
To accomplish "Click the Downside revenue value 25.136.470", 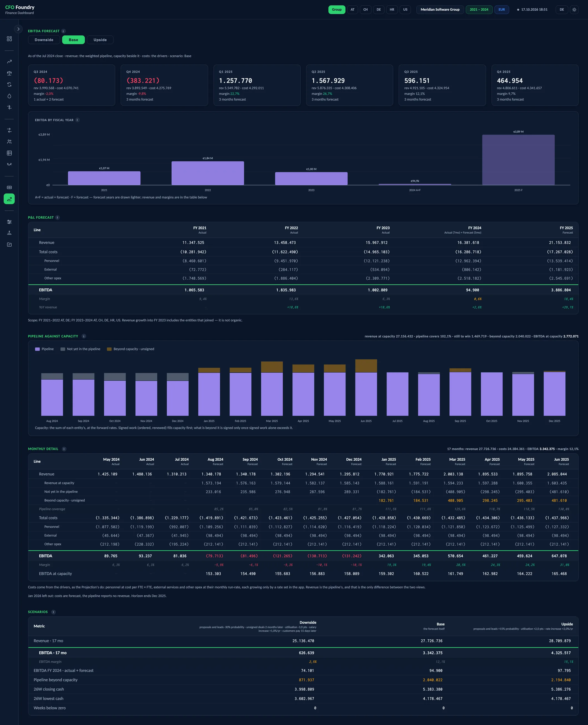I will click(x=303, y=641).
